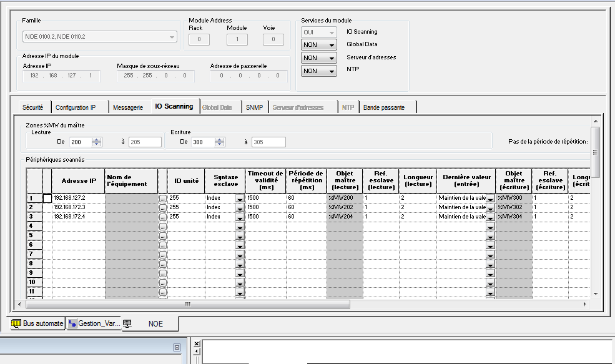Switch to the Configuration IP tab
615x364 pixels.
tap(75, 107)
